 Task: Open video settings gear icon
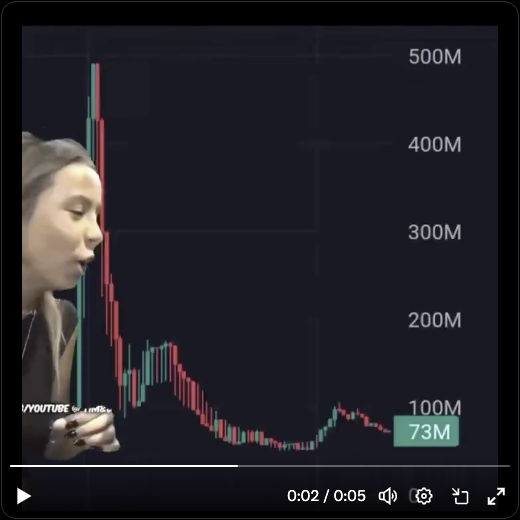pos(424,496)
